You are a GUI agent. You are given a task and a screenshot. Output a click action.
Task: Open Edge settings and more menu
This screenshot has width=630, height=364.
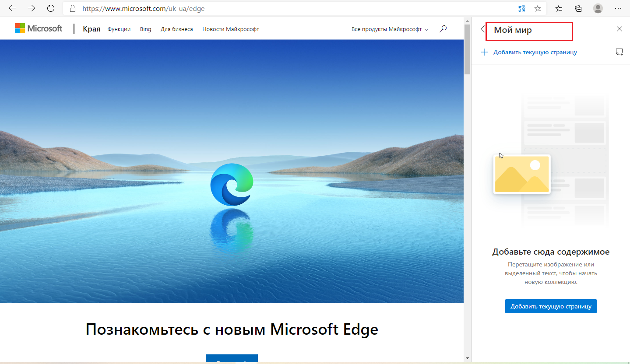tap(618, 8)
